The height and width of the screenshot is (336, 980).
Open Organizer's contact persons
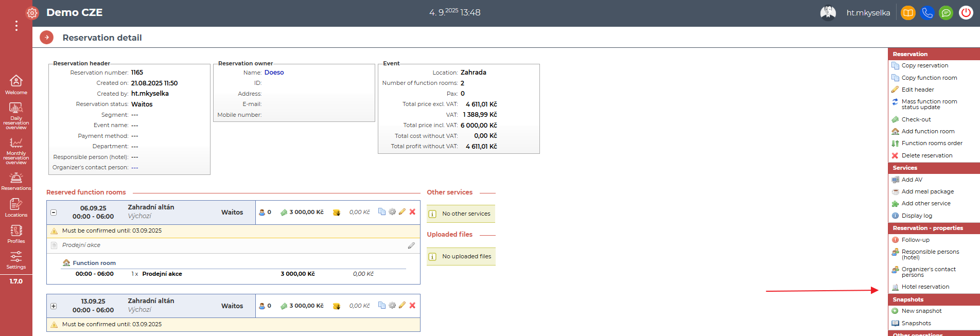[929, 272]
